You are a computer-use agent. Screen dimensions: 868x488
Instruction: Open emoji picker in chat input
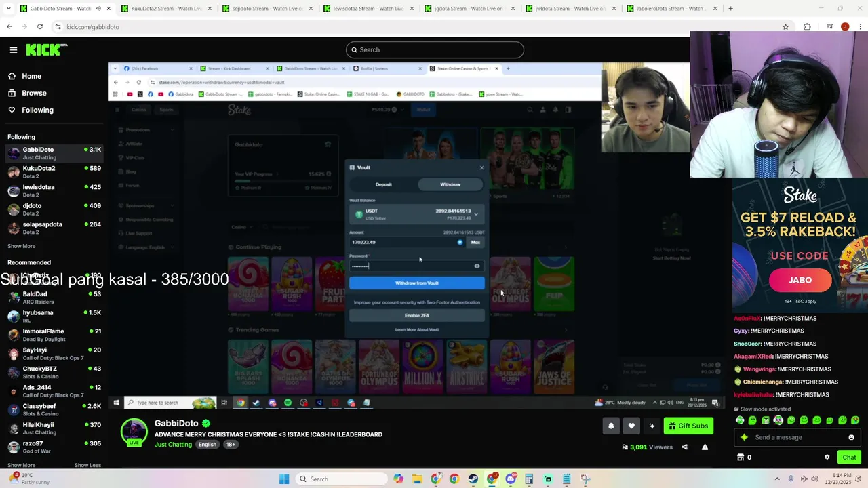click(x=851, y=437)
